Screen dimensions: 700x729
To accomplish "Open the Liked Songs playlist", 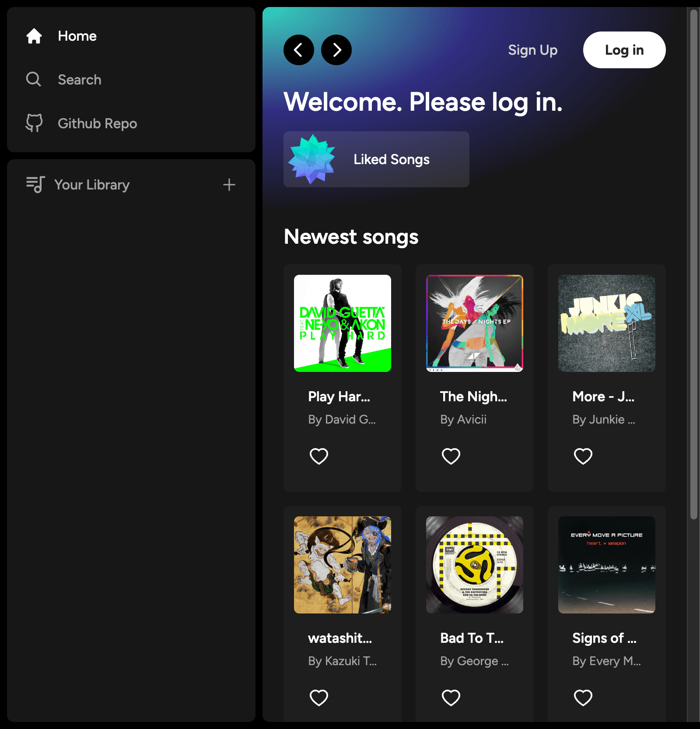I will click(x=392, y=159).
